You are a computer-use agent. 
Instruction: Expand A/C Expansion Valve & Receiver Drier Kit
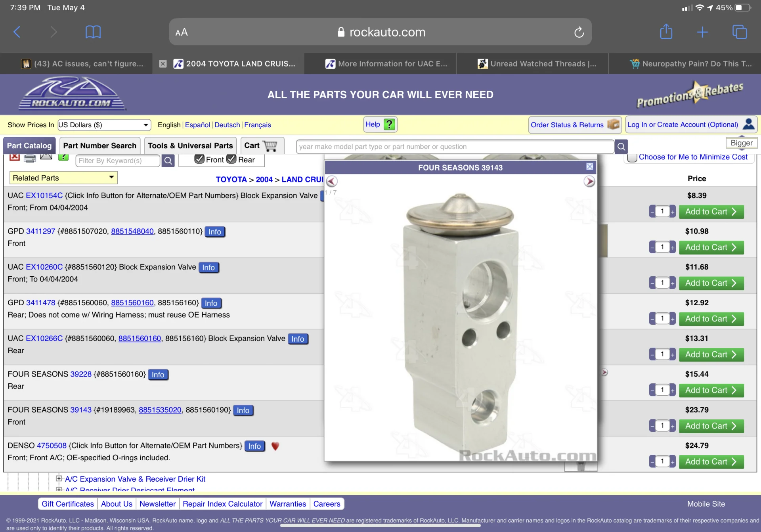59,478
